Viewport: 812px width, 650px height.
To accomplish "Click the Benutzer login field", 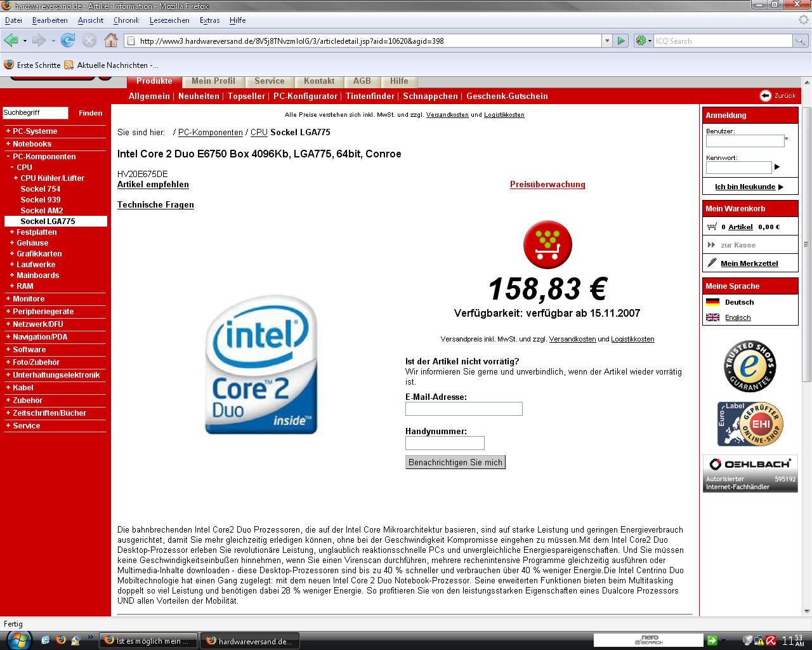I will click(745, 141).
